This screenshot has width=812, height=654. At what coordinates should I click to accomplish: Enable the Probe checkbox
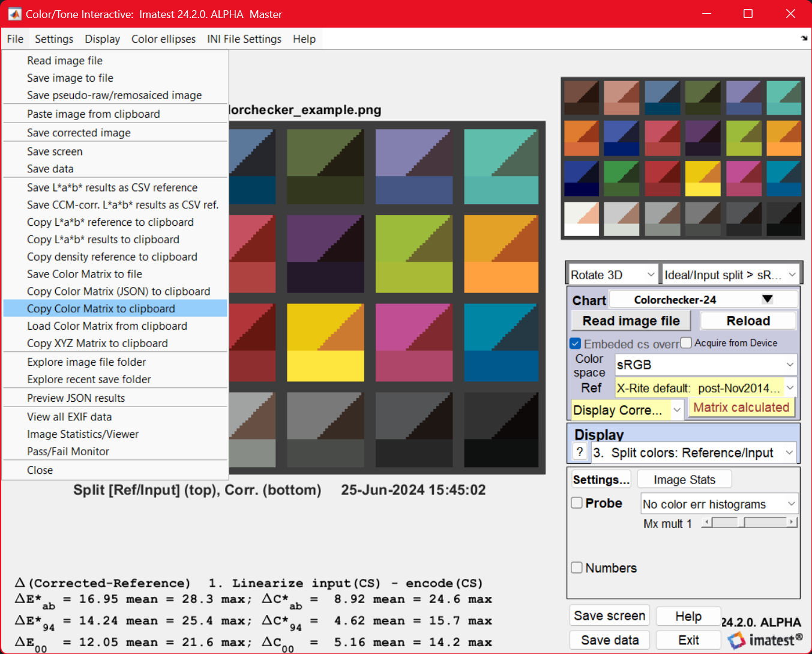click(577, 503)
